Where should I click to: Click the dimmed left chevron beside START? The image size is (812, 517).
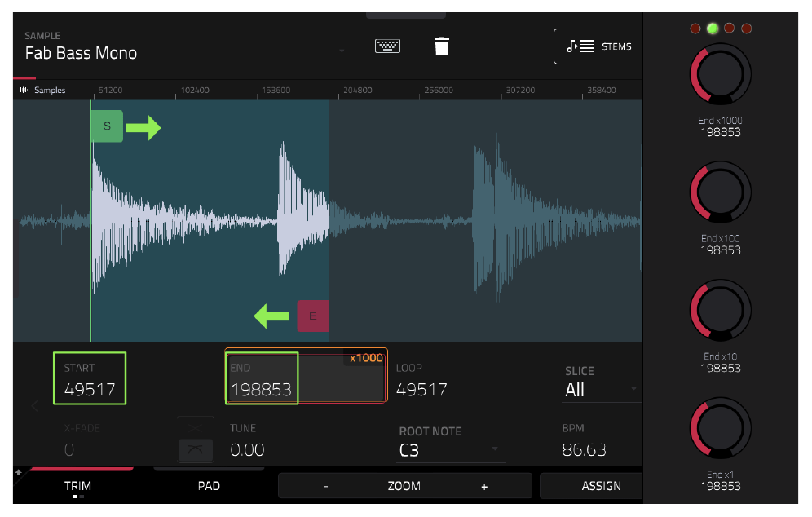point(35,406)
